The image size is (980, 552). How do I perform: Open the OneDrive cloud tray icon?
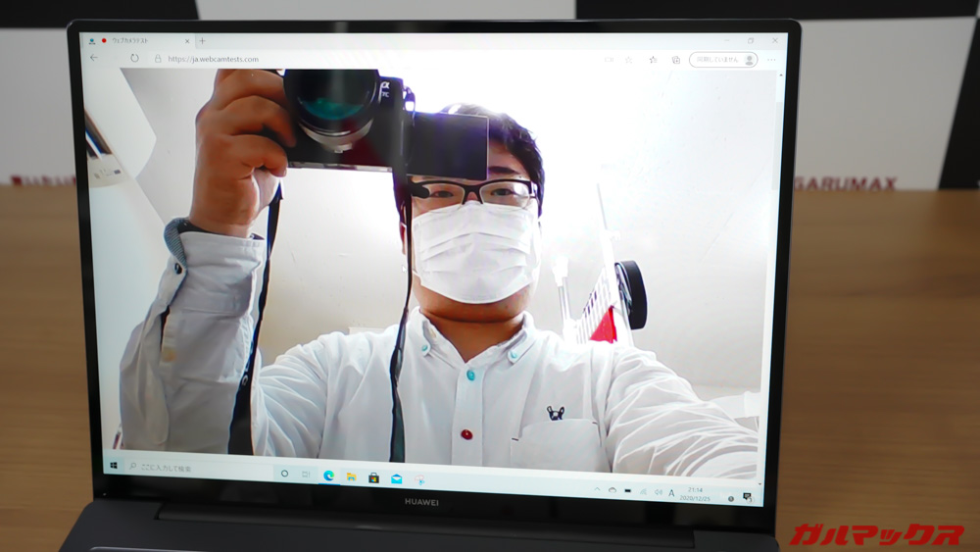coord(612,490)
